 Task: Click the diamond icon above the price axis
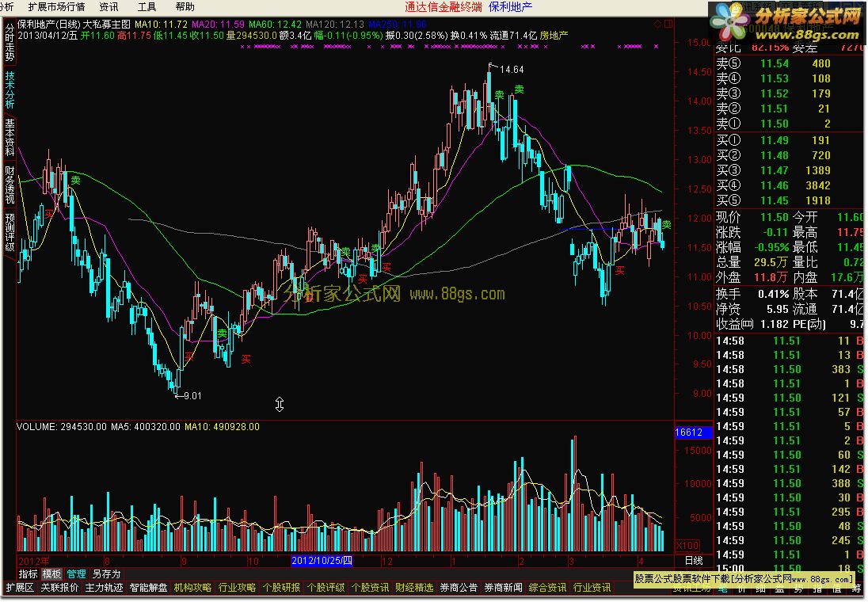click(657, 24)
